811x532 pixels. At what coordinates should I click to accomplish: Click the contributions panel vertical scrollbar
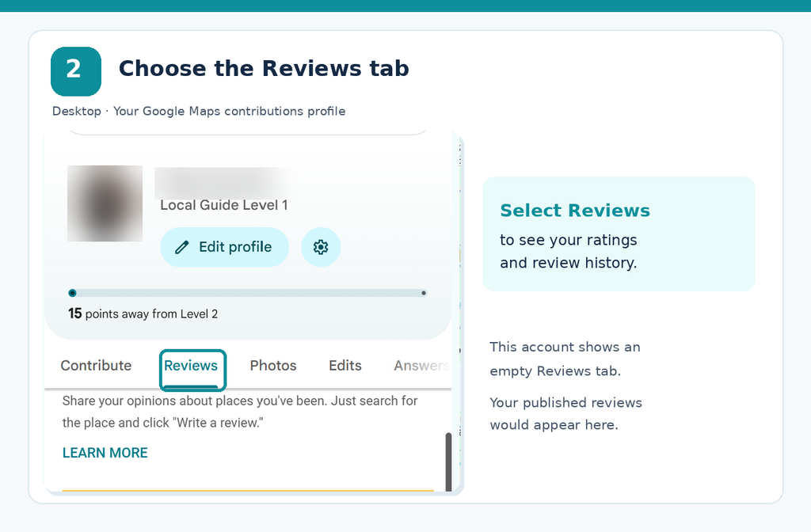pos(448,462)
